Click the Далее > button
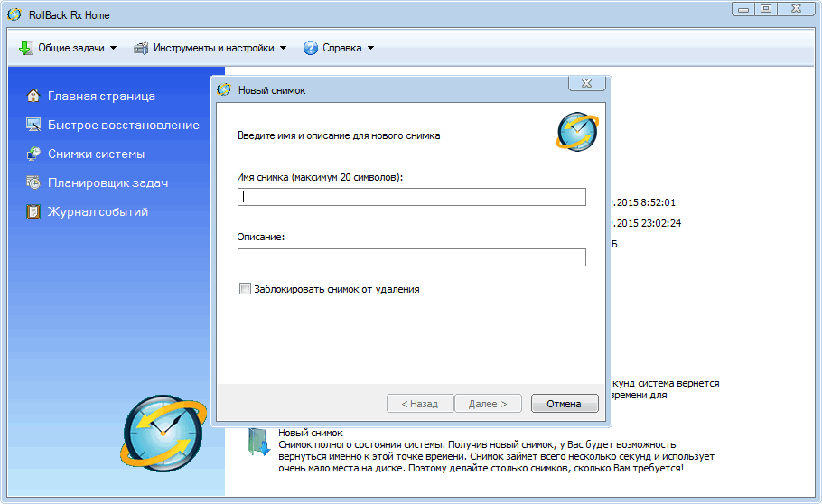 pyautogui.click(x=488, y=404)
